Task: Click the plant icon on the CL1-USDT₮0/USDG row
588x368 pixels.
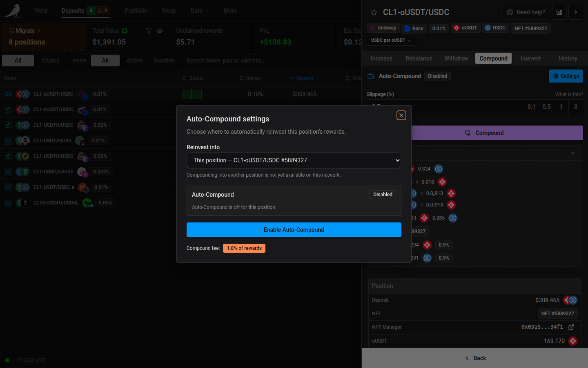Action: coord(8,156)
